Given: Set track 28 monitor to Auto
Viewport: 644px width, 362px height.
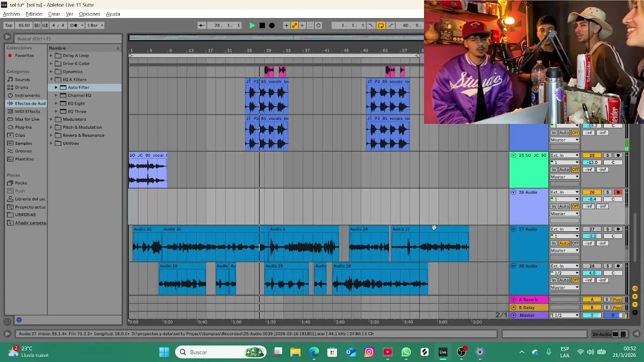Looking at the screenshot, I should tap(564, 280).
